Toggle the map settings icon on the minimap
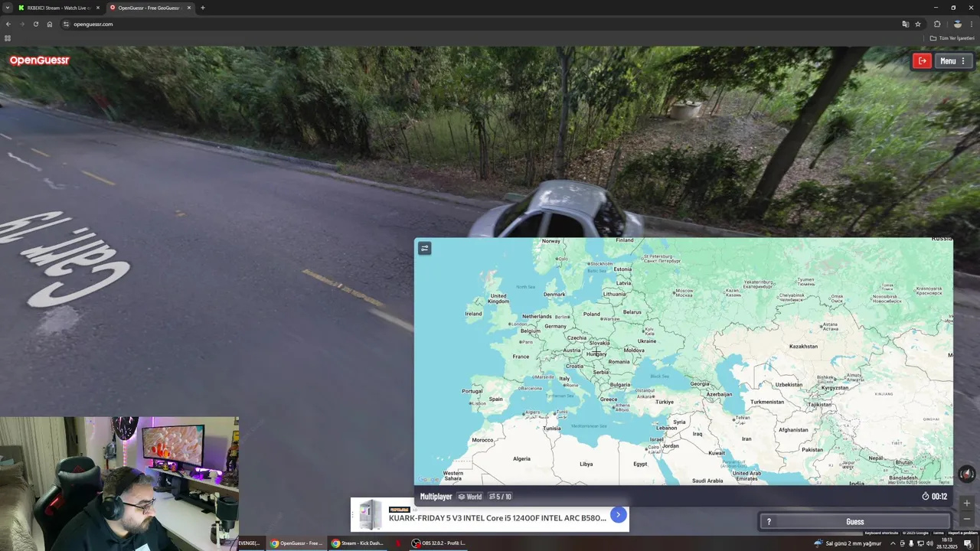 click(x=425, y=248)
